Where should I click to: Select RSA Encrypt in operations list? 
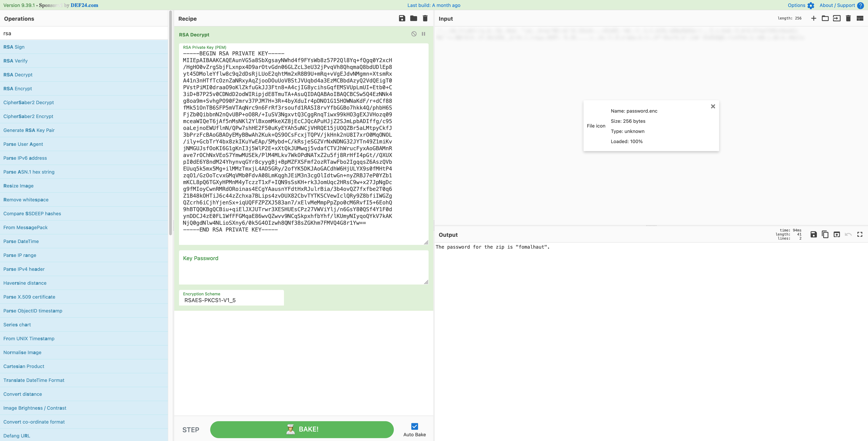[x=17, y=89]
